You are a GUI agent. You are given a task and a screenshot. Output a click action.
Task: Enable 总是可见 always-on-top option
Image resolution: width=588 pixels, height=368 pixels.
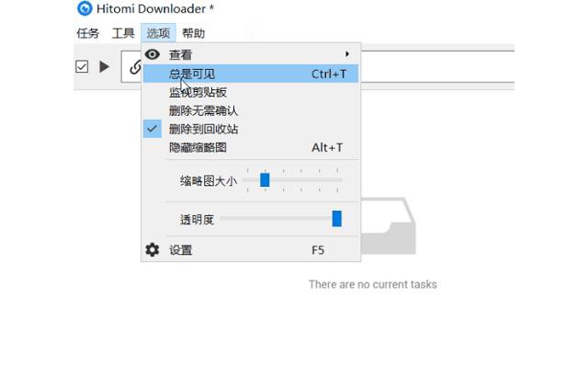pyautogui.click(x=251, y=74)
